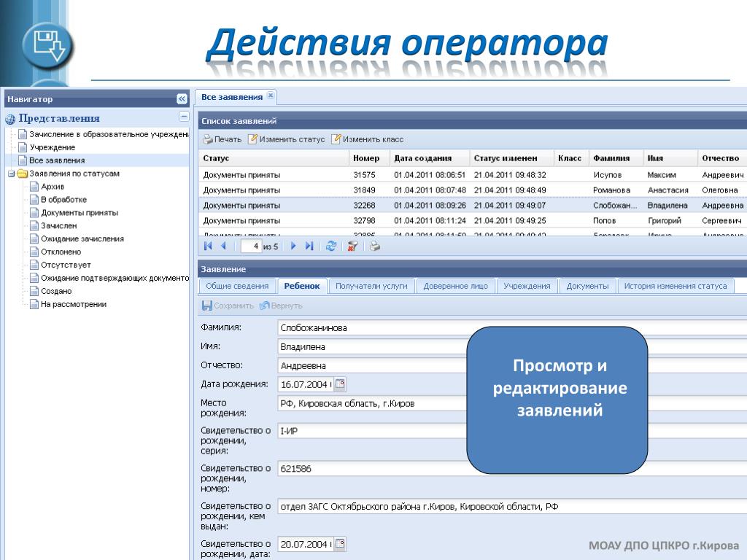The image size is (747, 560).
Task: Open История изменения статуса tab
Action: click(676, 286)
